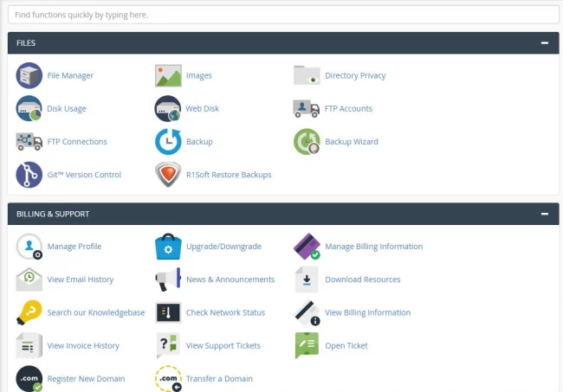The width and height of the screenshot is (563, 392).
Task: Open the Open Ticket speech bubble icon
Action: click(x=307, y=345)
